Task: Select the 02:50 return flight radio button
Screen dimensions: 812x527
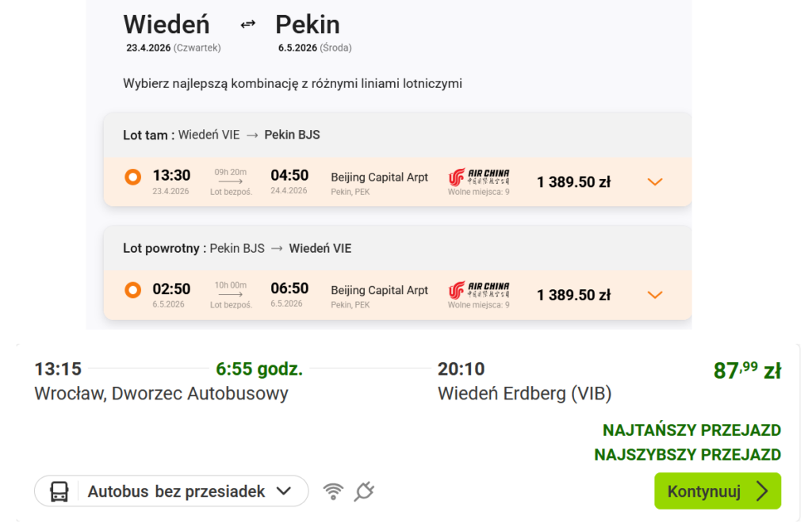Action: click(x=133, y=291)
